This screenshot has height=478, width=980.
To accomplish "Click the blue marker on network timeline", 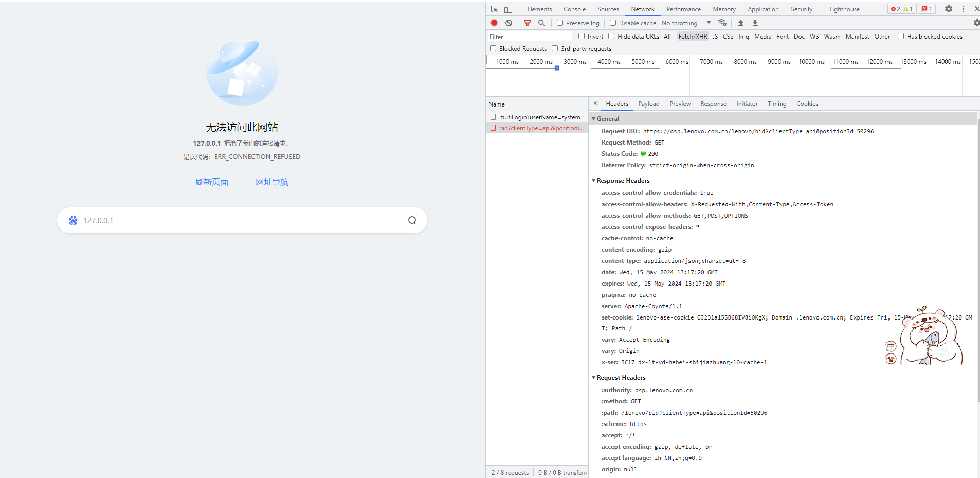I will pyautogui.click(x=557, y=68).
